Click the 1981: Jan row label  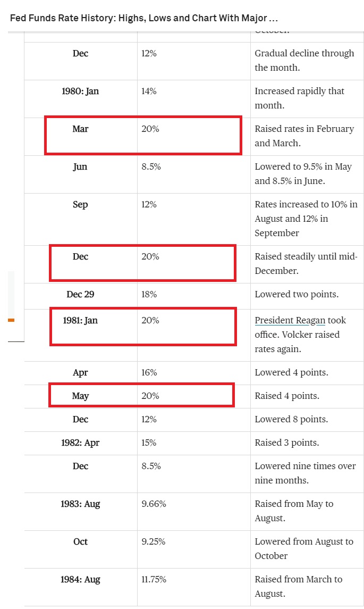[80, 320]
